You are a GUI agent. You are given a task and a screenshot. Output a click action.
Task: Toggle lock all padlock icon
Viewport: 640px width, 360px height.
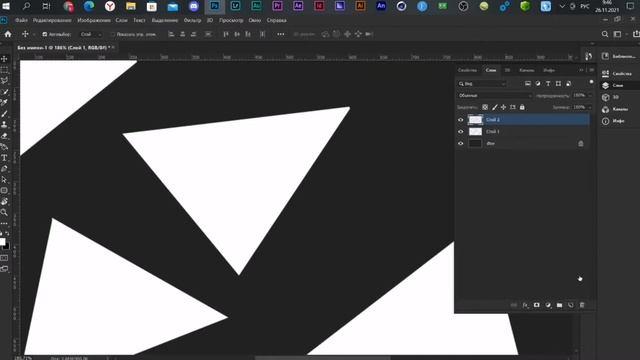(522, 107)
